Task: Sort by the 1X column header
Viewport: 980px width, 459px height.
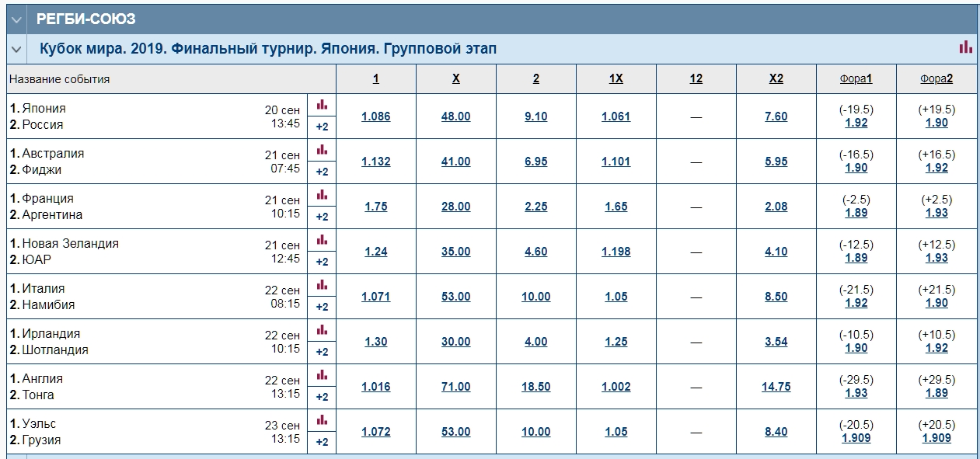Action: click(x=616, y=78)
